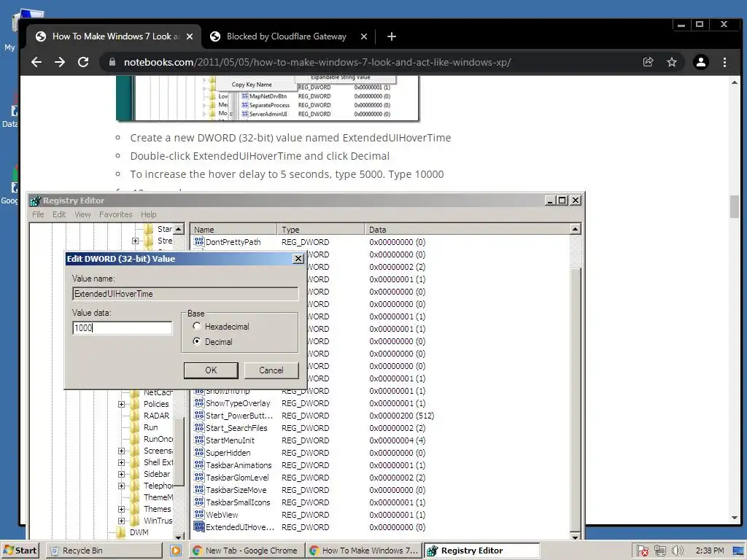Image resolution: width=747 pixels, height=560 pixels.
Task: Reload the notebooks.com page
Action: (x=83, y=63)
